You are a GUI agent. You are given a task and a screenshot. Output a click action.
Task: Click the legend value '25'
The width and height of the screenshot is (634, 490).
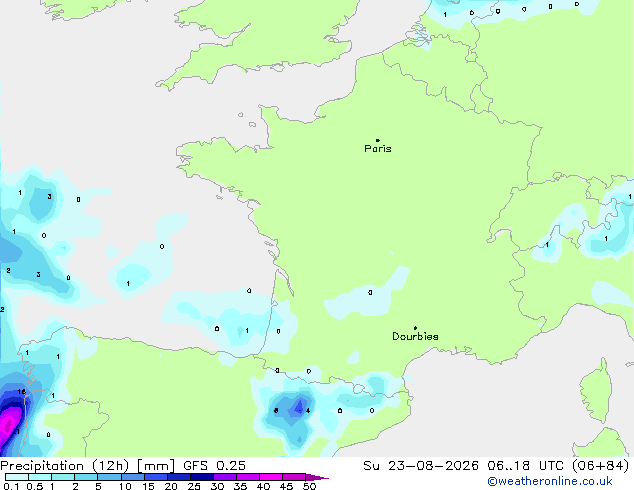click(194, 486)
